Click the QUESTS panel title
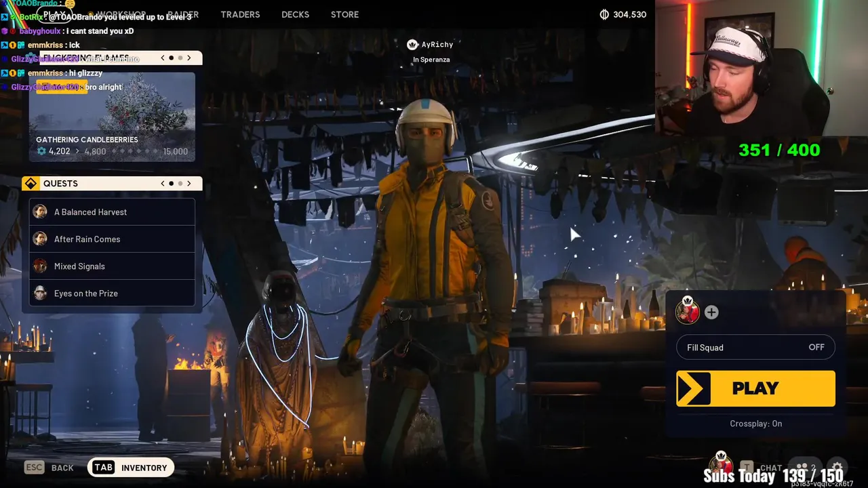The height and width of the screenshot is (488, 868). [60, 184]
